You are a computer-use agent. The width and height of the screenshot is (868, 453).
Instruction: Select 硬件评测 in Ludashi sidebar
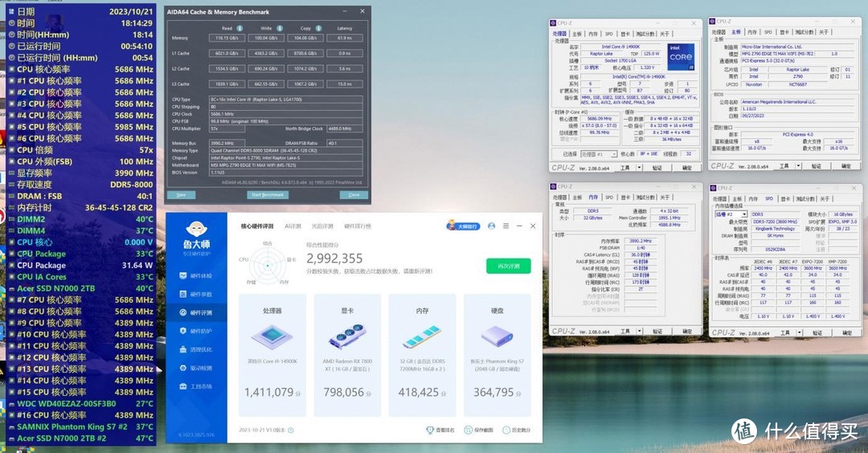coord(196,312)
